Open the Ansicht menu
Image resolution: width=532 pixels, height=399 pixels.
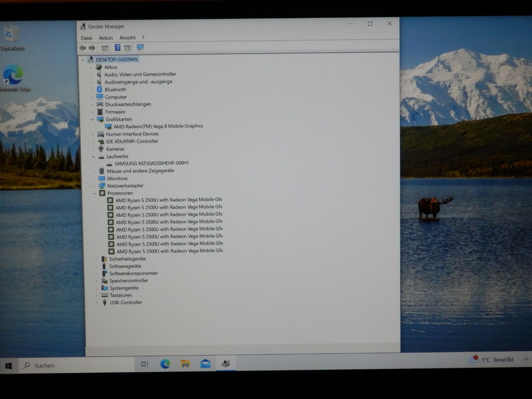point(127,38)
